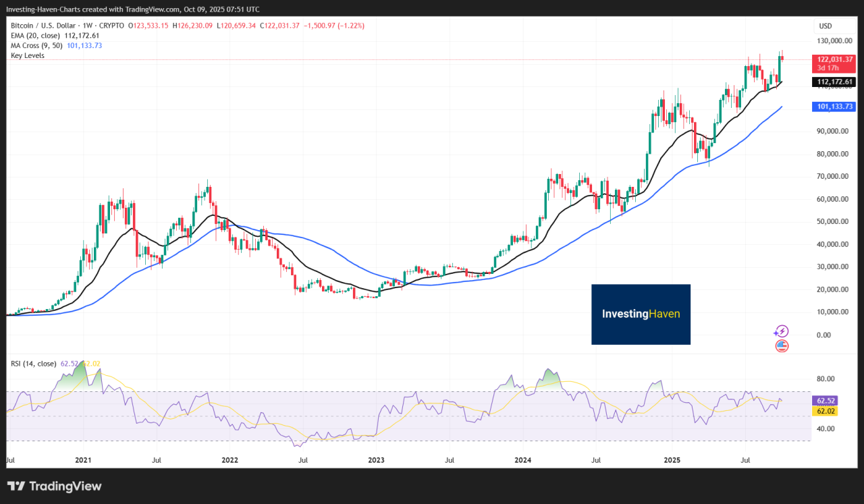The width and height of the screenshot is (864, 504).
Task: Click the yellow 62.02 RSI average label
Action: 826,410
